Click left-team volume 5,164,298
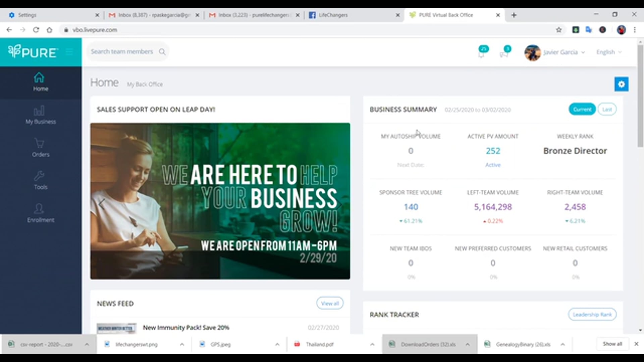This screenshot has width=644, height=362. pos(493,207)
